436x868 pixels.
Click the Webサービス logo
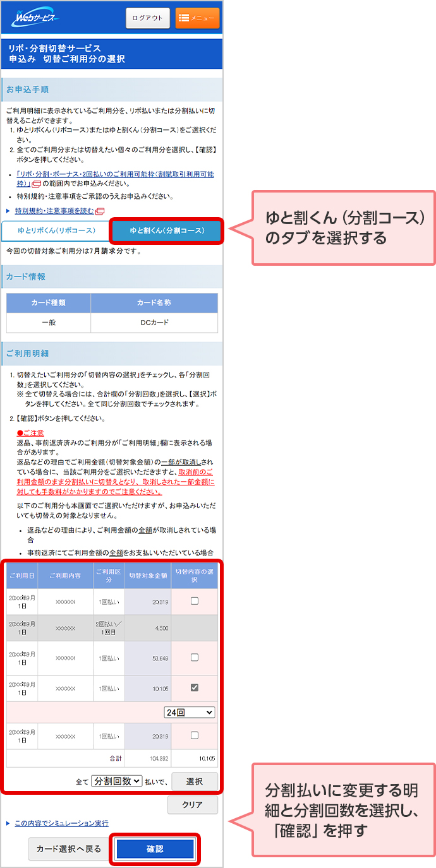pos(35,18)
